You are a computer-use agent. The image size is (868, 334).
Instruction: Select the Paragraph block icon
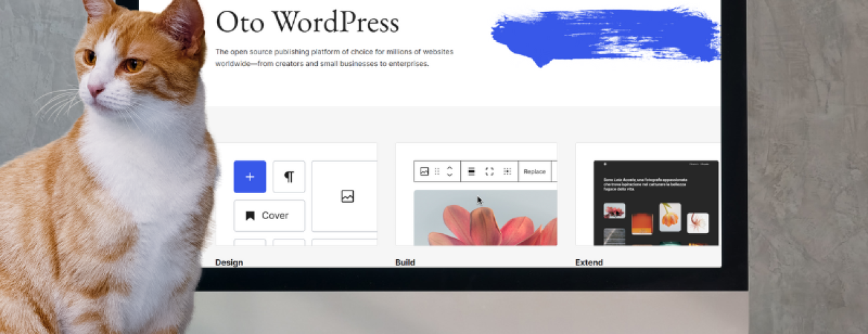coord(288,177)
